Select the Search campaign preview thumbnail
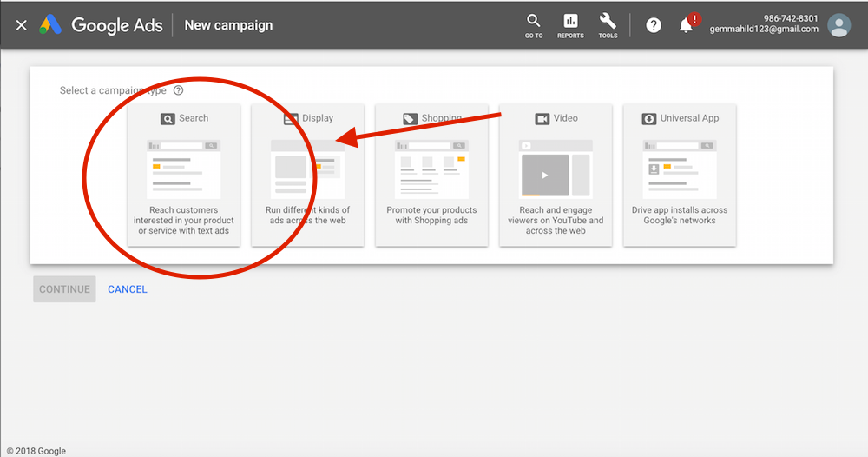 click(x=184, y=169)
